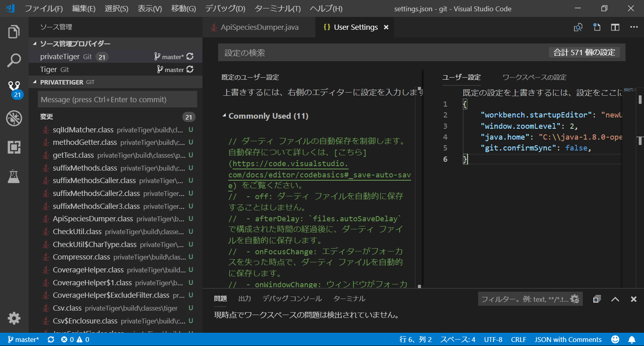Click JSON with Comments language mode
The width and height of the screenshot is (644, 346).
click(568, 340)
